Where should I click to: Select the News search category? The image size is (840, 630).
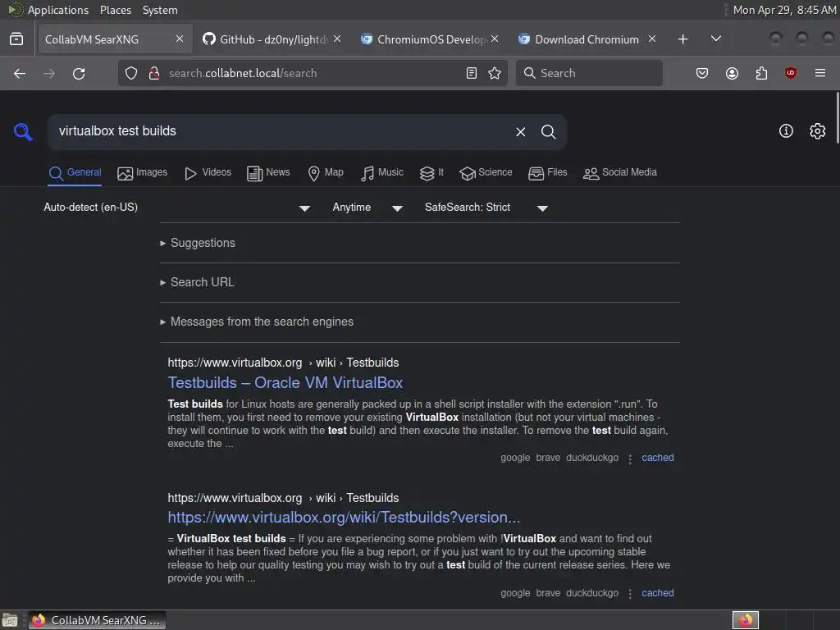[x=268, y=173]
